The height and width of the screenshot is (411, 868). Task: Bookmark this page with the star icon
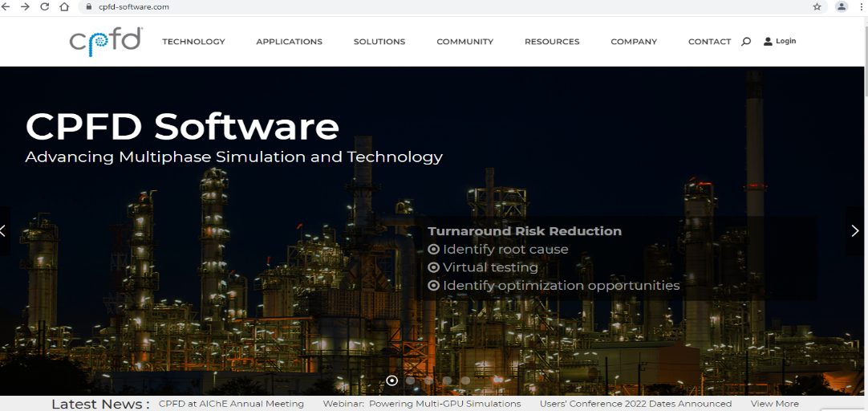[x=817, y=6]
